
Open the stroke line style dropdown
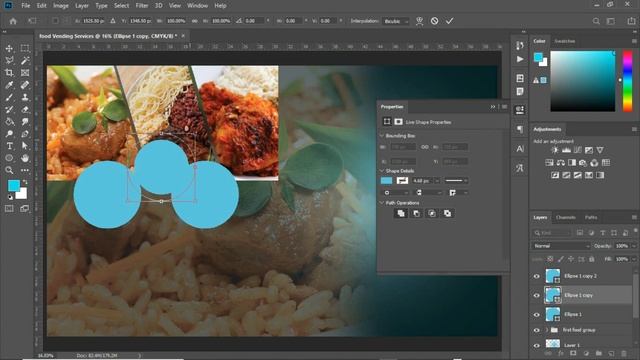456,180
